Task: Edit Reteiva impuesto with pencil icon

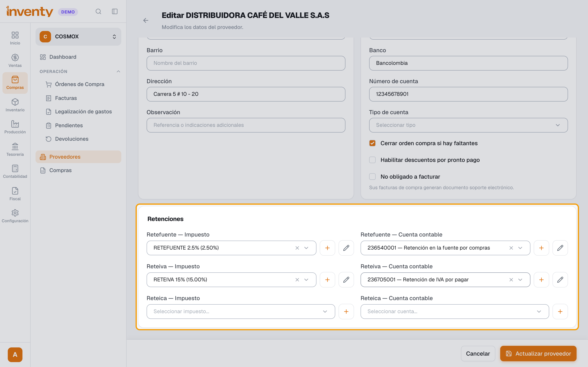Action: click(346, 280)
